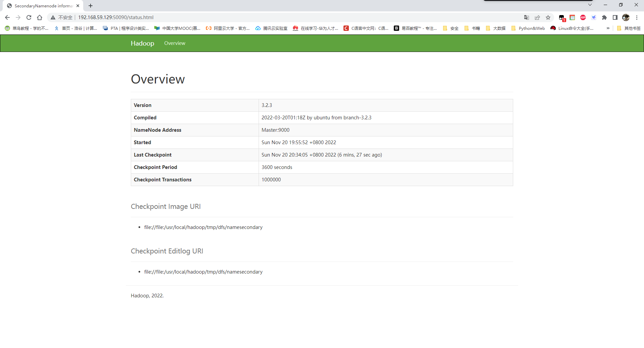
Task: Open the ABP Adblock Plus extension
Action: click(583, 17)
